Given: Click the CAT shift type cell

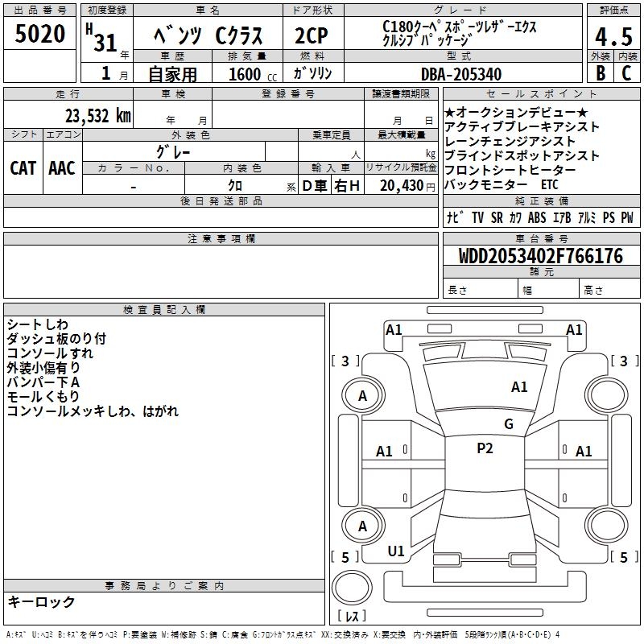Looking at the screenshot, I should pos(23,167).
